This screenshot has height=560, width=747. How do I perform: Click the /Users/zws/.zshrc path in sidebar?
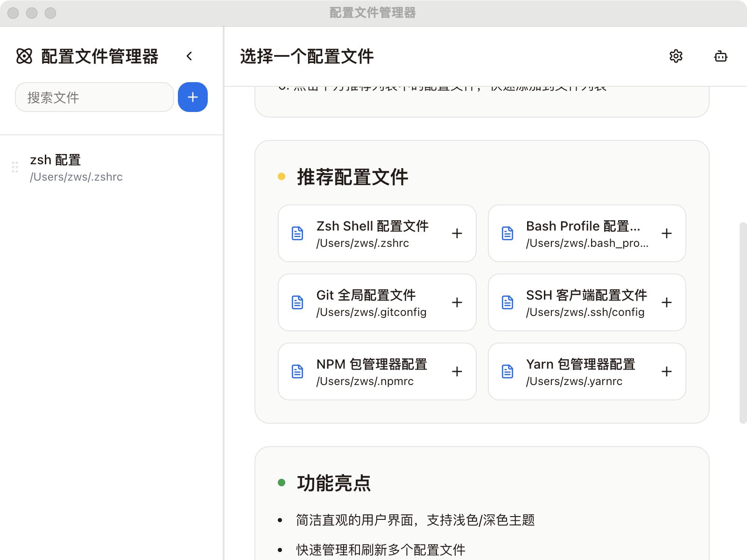pos(77,177)
